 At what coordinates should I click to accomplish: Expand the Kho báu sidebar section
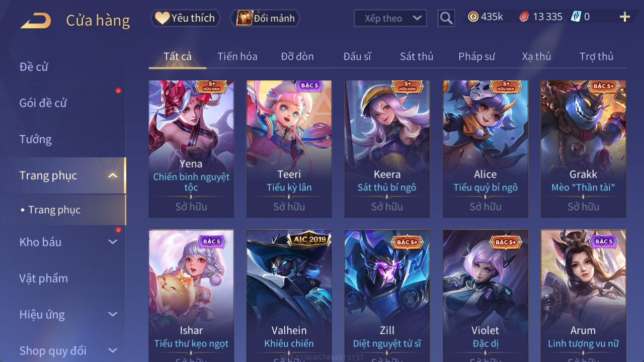pyautogui.click(x=113, y=242)
